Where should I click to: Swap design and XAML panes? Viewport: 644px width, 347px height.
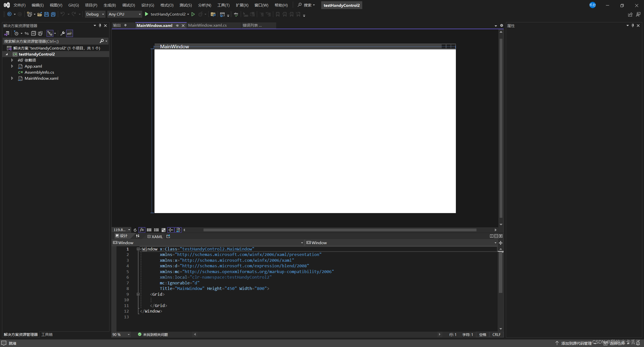pyautogui.click(x=138, y=236)
